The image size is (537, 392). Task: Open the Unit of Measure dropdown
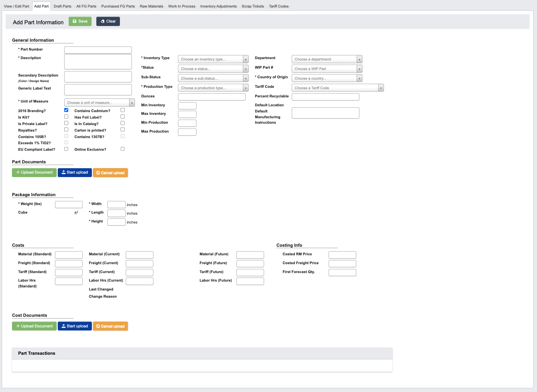[x=99, y=103]
